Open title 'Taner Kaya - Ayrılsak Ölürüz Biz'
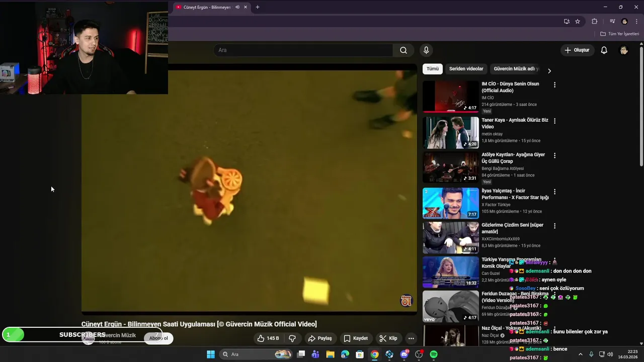 tap(515, 124)
